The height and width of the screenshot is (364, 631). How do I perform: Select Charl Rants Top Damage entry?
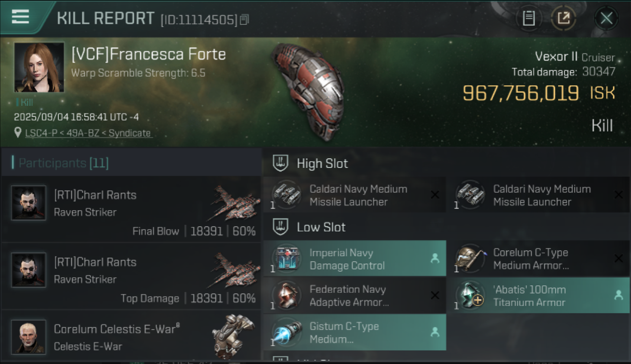[x=131, y=276]
